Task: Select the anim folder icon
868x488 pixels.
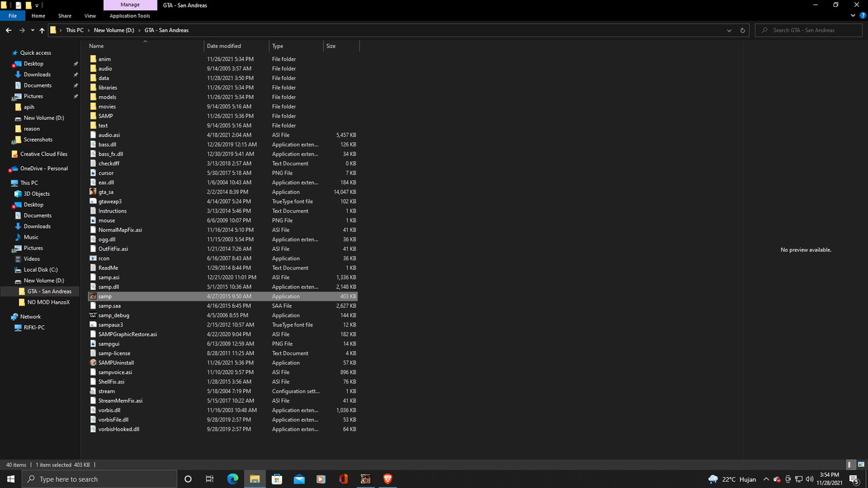Action: 93,59
